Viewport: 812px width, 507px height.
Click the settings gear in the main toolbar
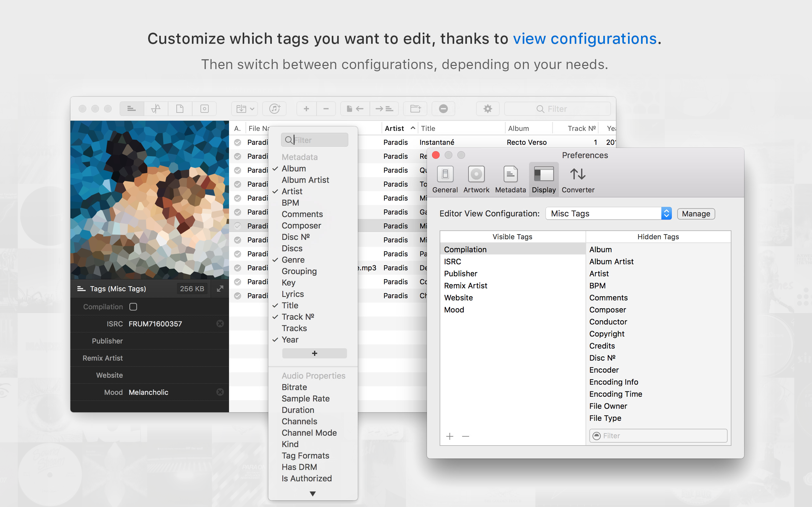click(488, 108)
